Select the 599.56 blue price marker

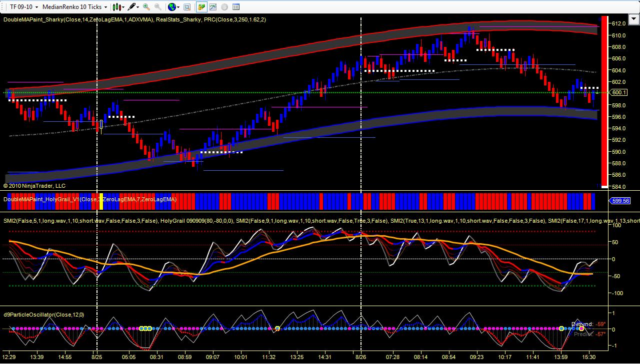coord(619,201)
